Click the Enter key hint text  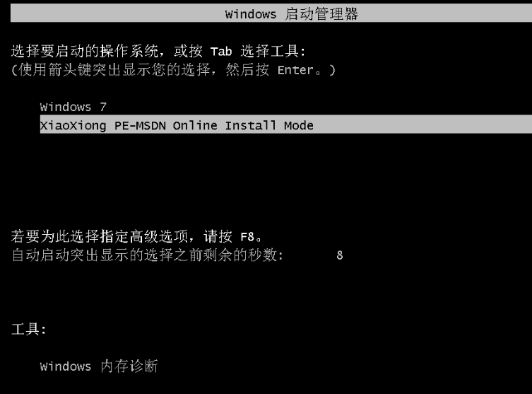295,70
